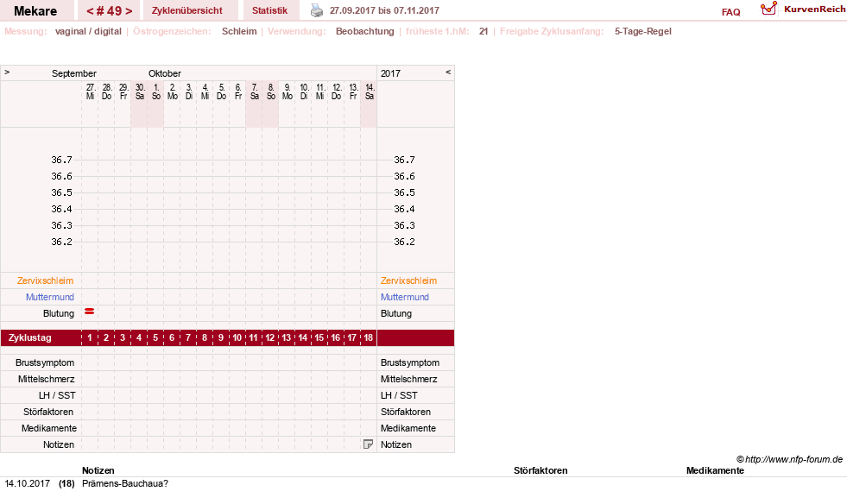The height and width of the screenshot is (504, 847).
Task: Click the 'Oktober' month header
Action: click(x=165, y=73)
